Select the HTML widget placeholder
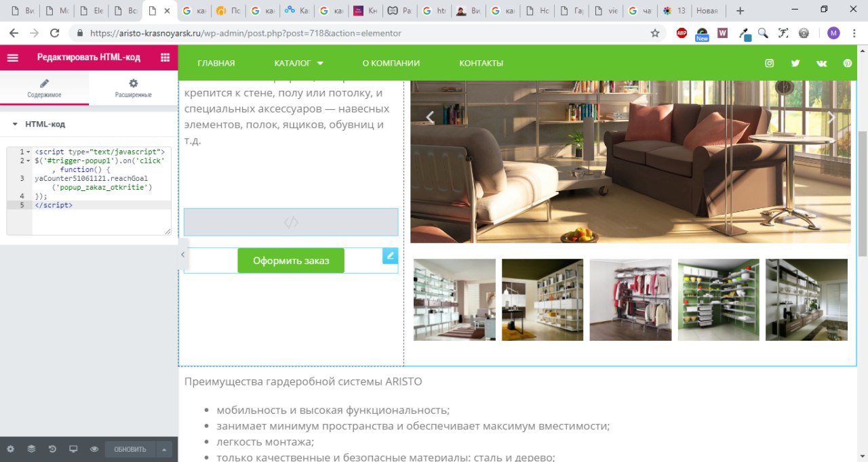 click(291, 222)
